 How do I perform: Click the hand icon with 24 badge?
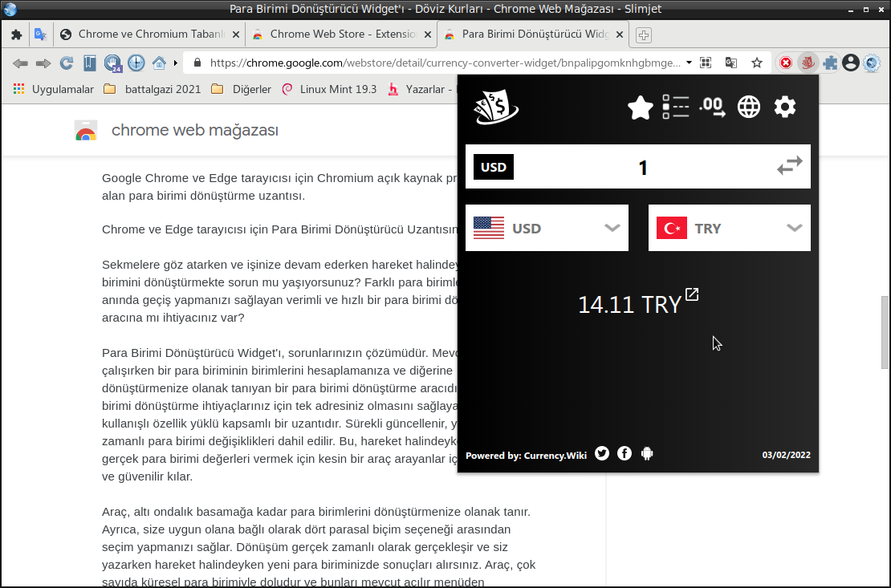(113, 63)
